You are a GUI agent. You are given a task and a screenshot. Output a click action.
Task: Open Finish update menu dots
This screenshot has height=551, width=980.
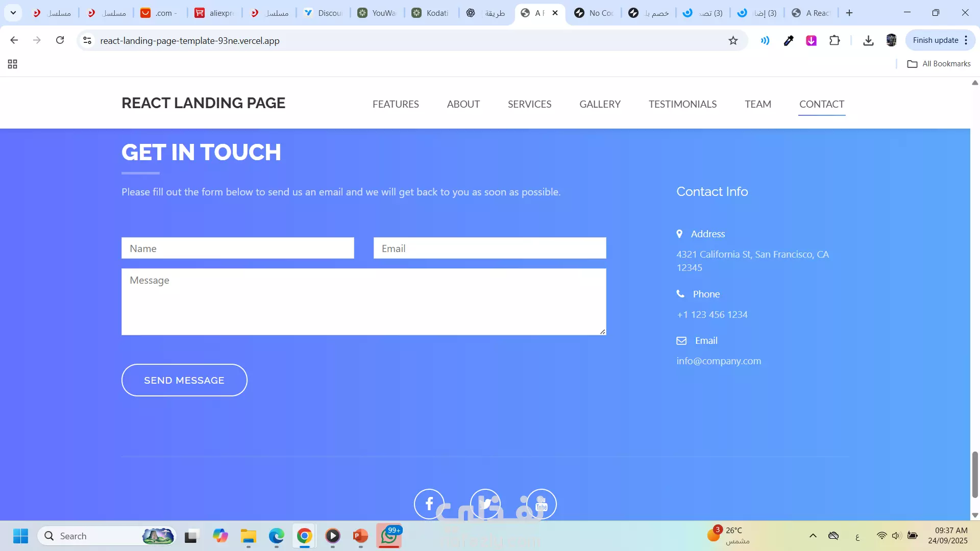tap(966, 40)
